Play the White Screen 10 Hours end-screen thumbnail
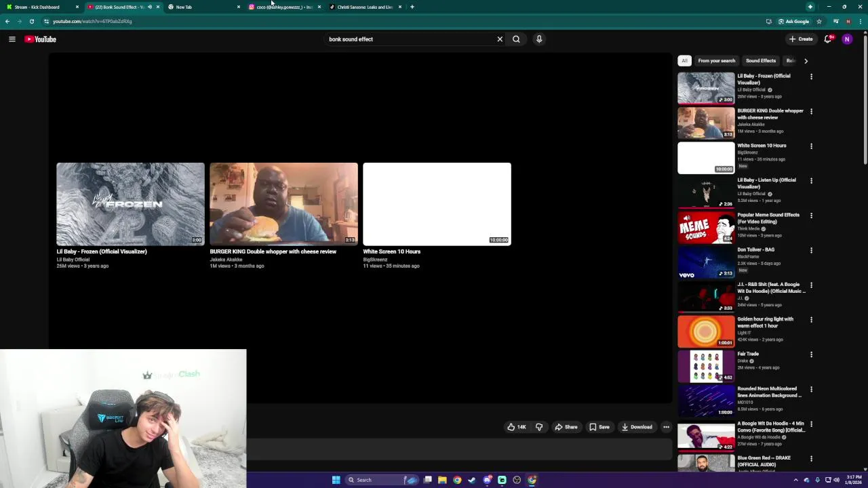The image size is (868, 488). tap(437, 204)
